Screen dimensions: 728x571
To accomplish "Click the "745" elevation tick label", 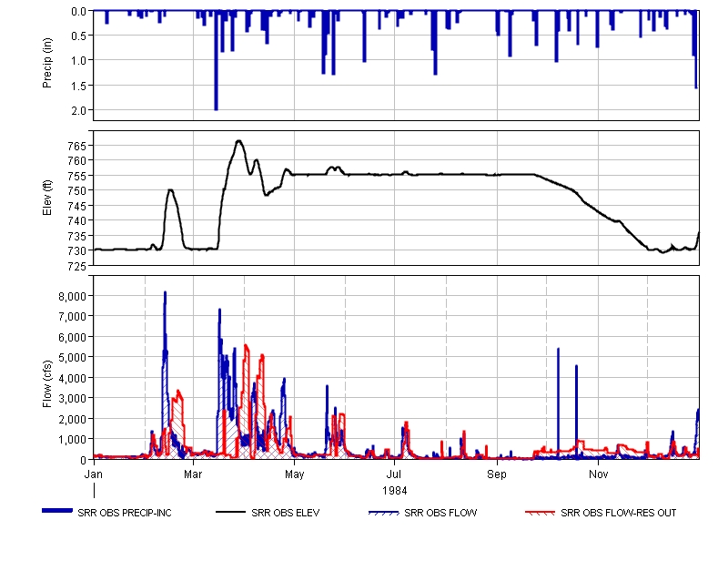I will coord(77,207).
